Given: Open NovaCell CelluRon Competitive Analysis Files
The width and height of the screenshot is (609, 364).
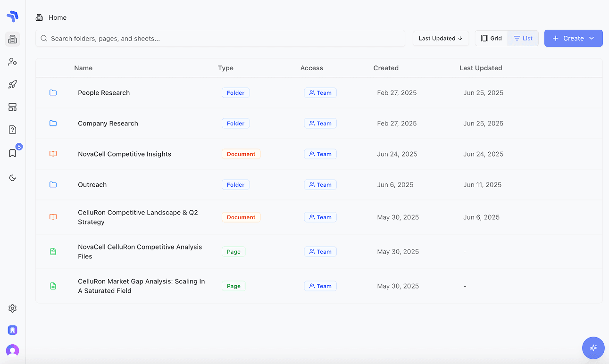Looking at the screenshot, I should [140, 252].
